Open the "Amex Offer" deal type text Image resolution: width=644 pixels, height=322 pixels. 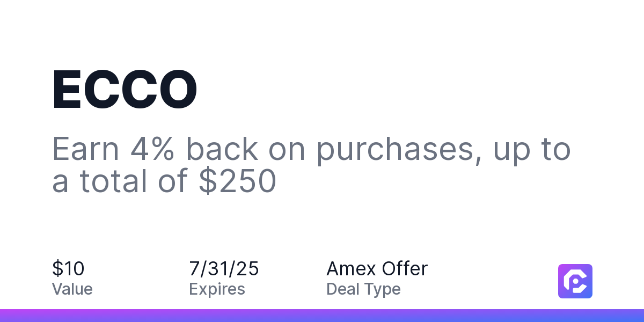coord(377,268)
